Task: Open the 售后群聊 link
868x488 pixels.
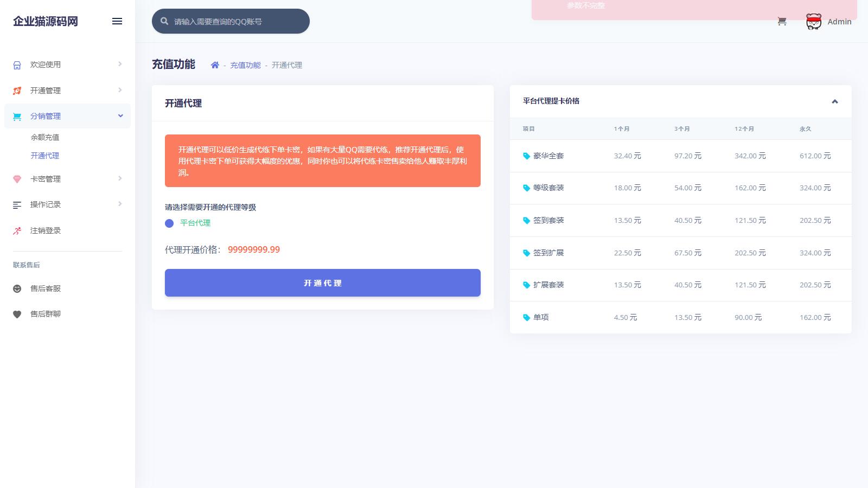Action: click(46, 314)
